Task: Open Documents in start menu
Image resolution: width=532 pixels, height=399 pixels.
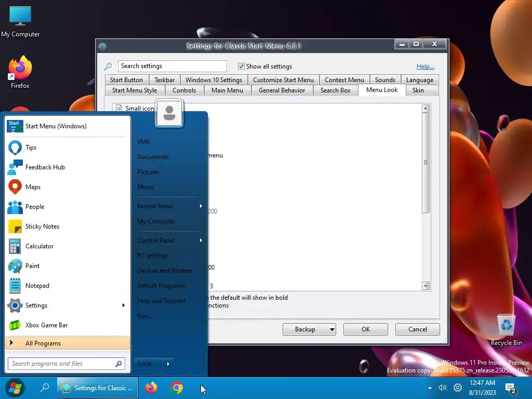Action: [x=153, y=157]
